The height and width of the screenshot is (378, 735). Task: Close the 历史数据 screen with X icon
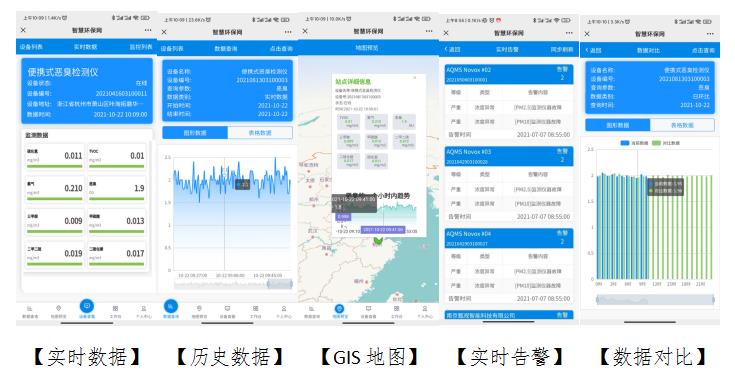point(164,32)
